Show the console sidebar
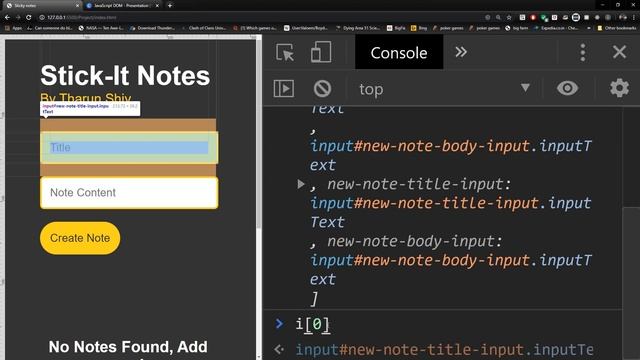This screenshot has width=640, height=360. [x=284, y=88]
